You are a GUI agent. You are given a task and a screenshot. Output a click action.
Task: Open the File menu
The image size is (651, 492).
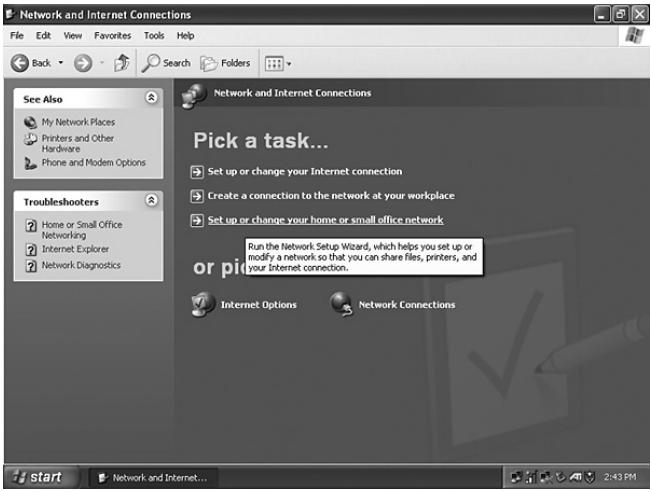pos(17,36)
